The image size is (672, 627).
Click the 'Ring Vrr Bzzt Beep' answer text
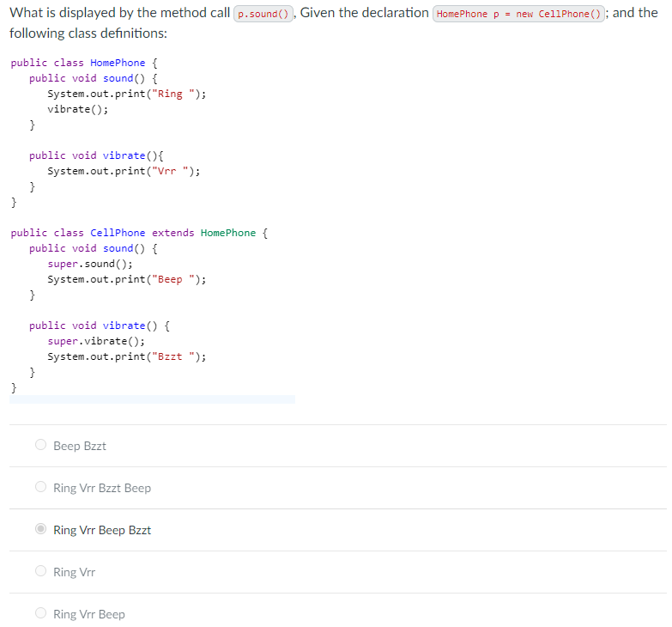102,488
